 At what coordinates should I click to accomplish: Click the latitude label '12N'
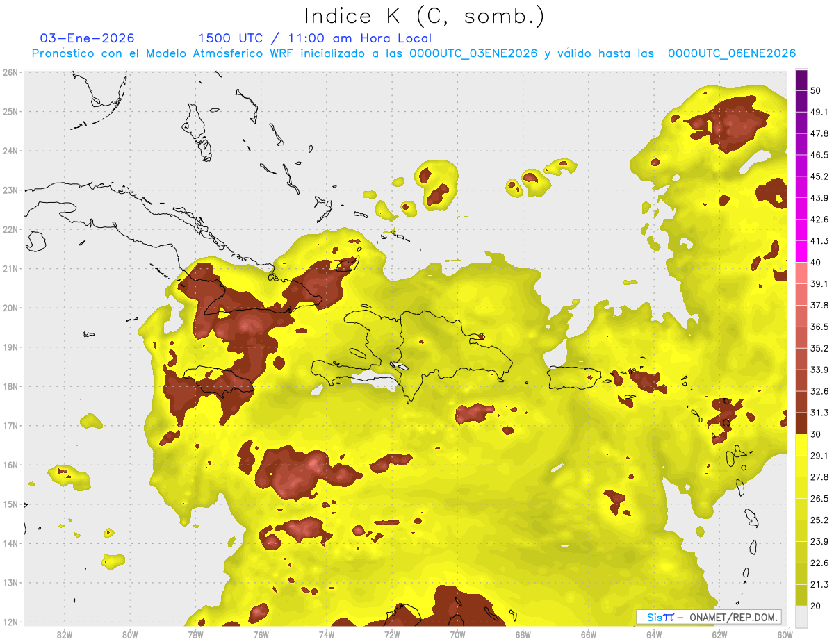click(x=10, y=622)
